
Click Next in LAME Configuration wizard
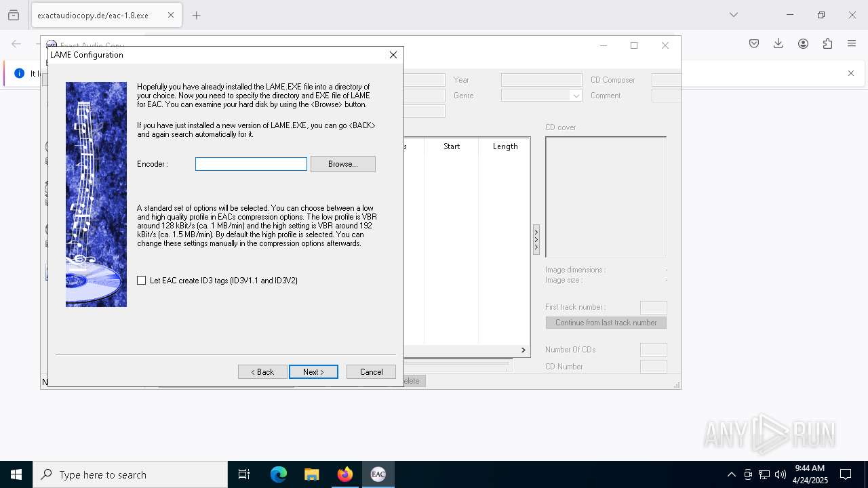(x=313, y=372)
